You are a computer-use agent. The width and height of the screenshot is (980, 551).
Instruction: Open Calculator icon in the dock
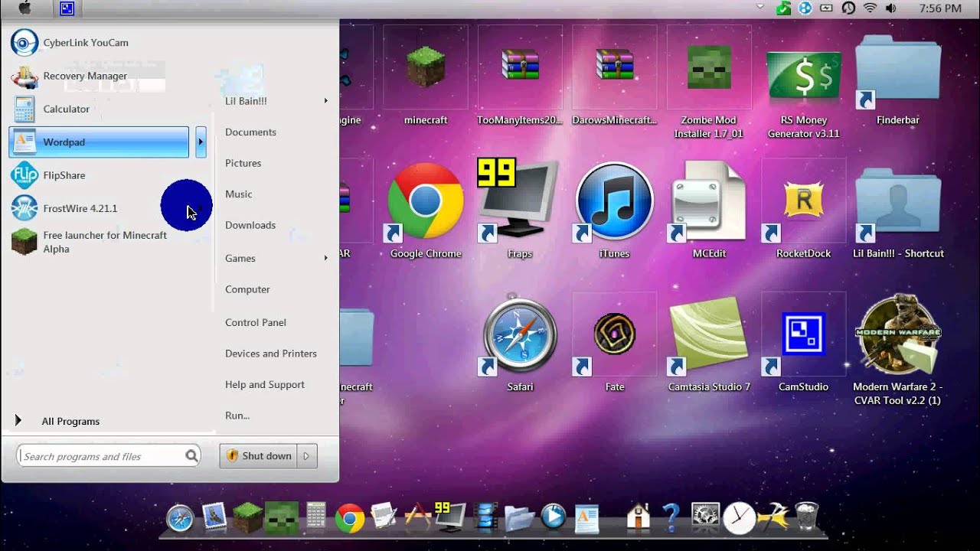316,517
